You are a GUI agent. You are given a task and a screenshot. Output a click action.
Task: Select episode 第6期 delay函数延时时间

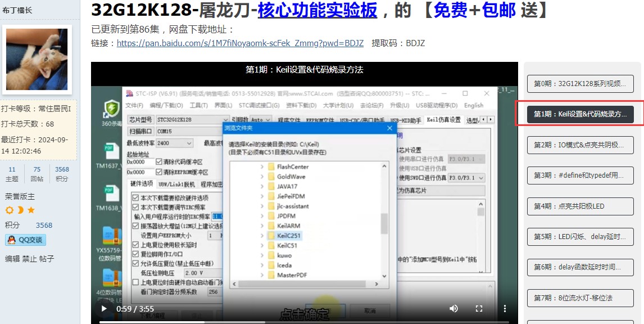580,267
